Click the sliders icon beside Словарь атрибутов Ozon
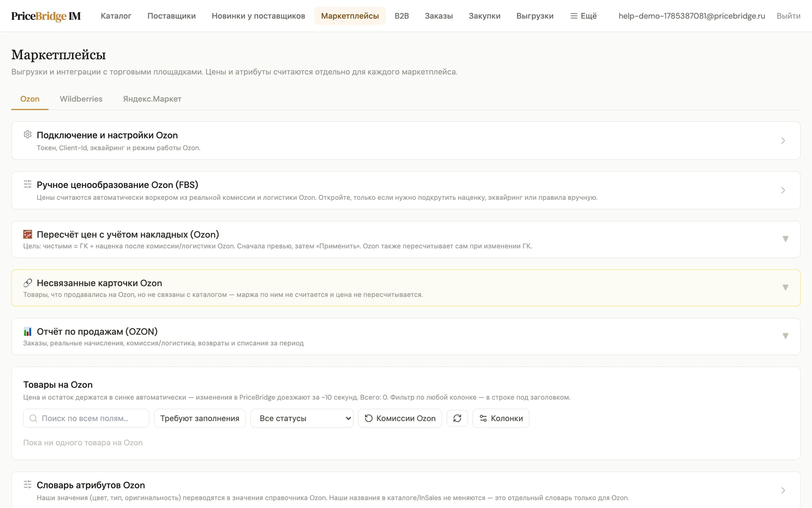The width and height of the screenshot is (812, 508). 27,484
